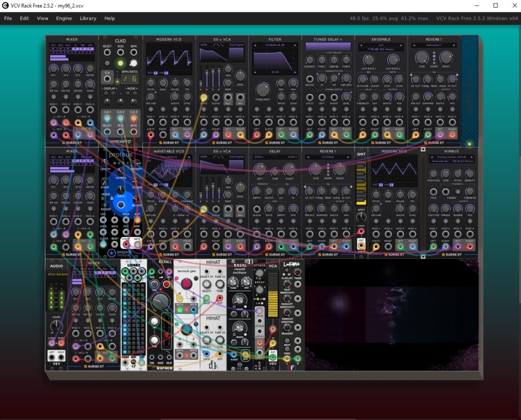Click the large frequency knob on Kickall
The height and width of the screenshot is (420, 521).
[x=160, y=301]
